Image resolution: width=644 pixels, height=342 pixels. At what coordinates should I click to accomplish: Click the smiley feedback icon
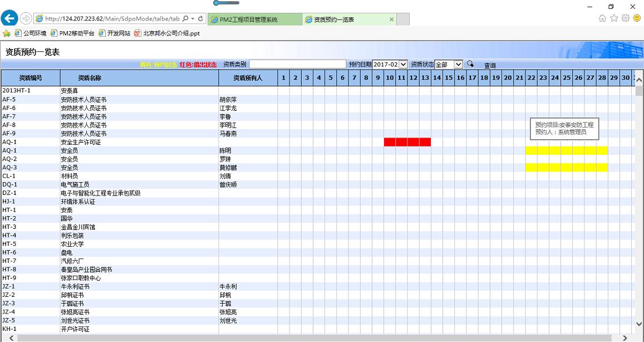point(637,18)
